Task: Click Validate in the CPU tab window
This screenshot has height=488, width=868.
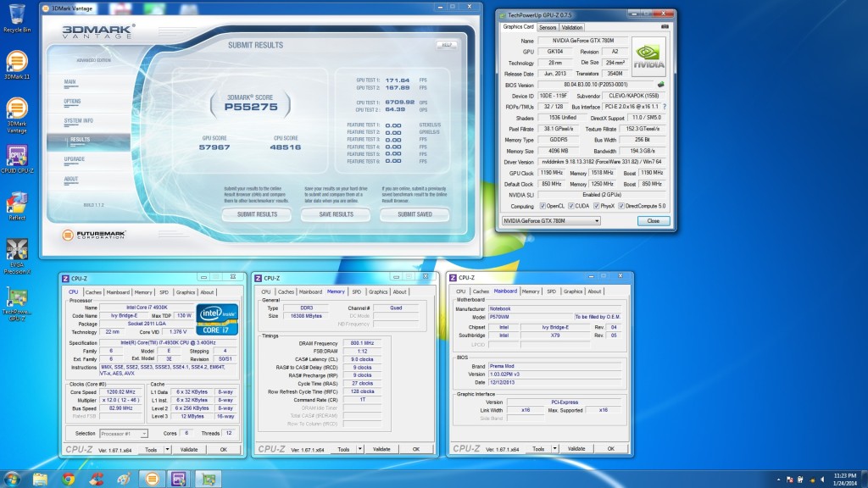Action: [x=189, y=449]
